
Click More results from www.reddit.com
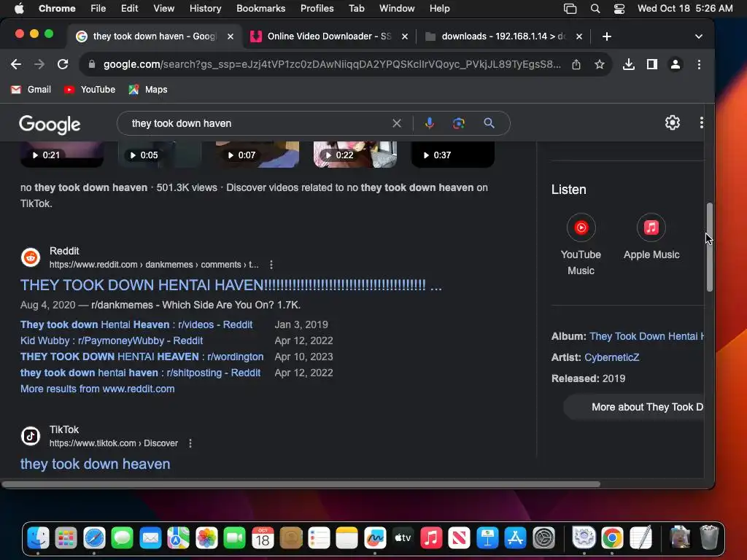[97, 389]
